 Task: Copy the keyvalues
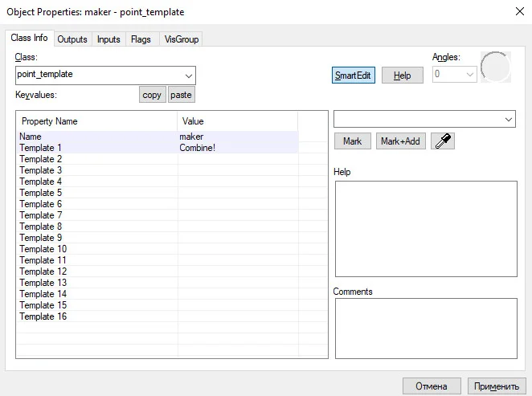point(152,95)
